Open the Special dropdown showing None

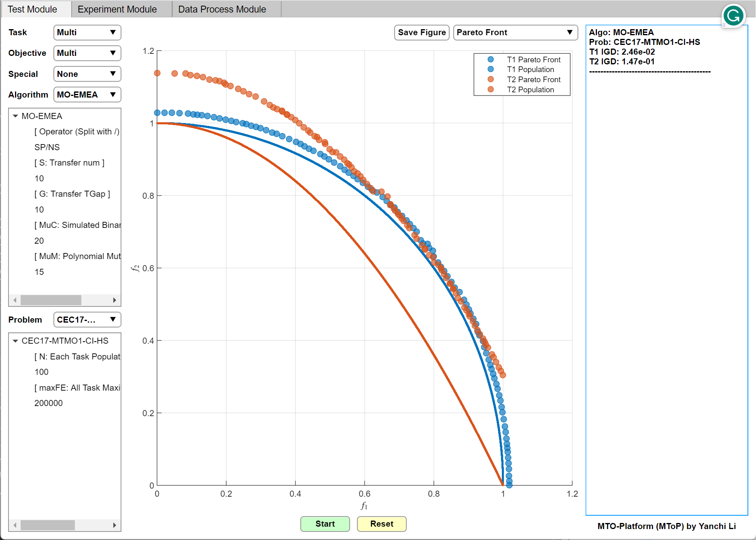(x=87, y=74)
